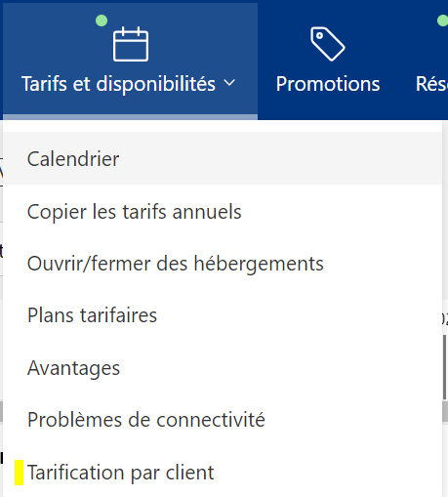The height and width of the screenshot is (497, 448).
Task: Click the calendar icon above Tarifs et disponibilités
Action: pyautogui.click(x=131, y=44)
